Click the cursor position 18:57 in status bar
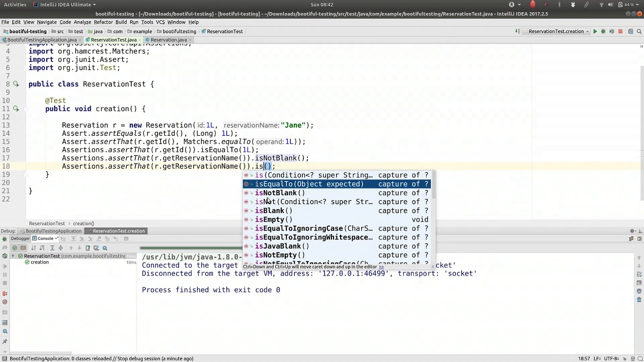The width and height of the screenshot is (644, 362). [584, 358]
